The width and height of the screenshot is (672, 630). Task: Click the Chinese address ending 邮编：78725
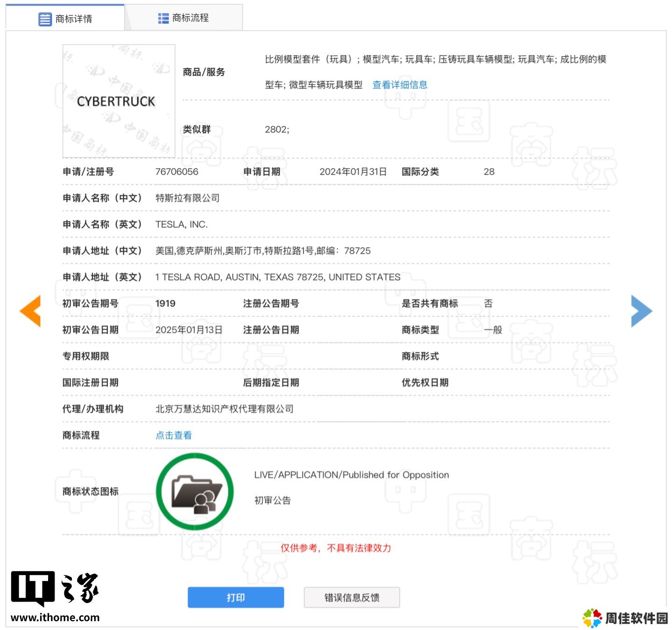coord(263,251)
